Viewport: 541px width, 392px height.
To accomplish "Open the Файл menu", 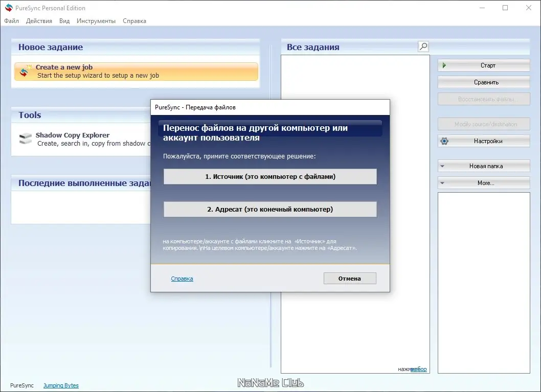I will pyautogui.click(x=11, y=21).
